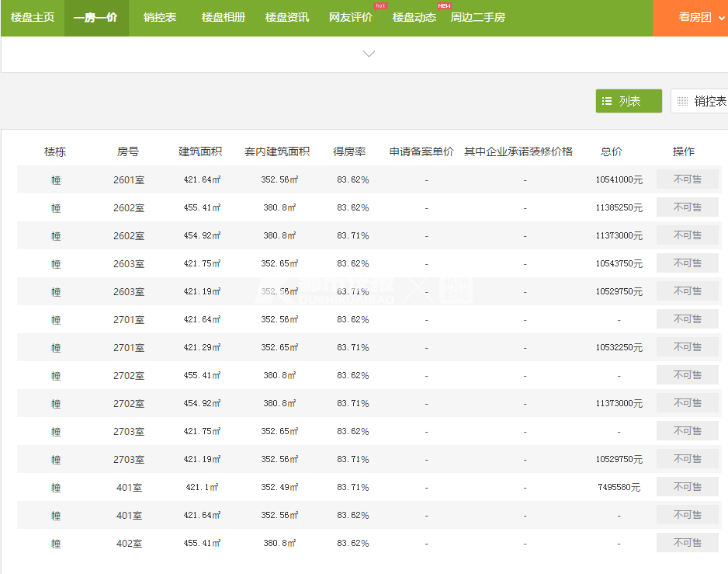This screenshot has width=728, height=574.
Task: Click the 421.29㎡ building area cell
Action: point(202,347)
